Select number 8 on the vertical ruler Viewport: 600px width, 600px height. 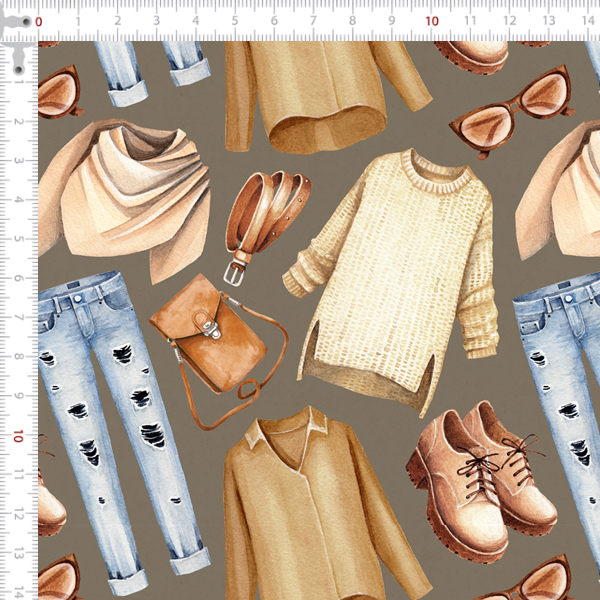click(18, 357)
